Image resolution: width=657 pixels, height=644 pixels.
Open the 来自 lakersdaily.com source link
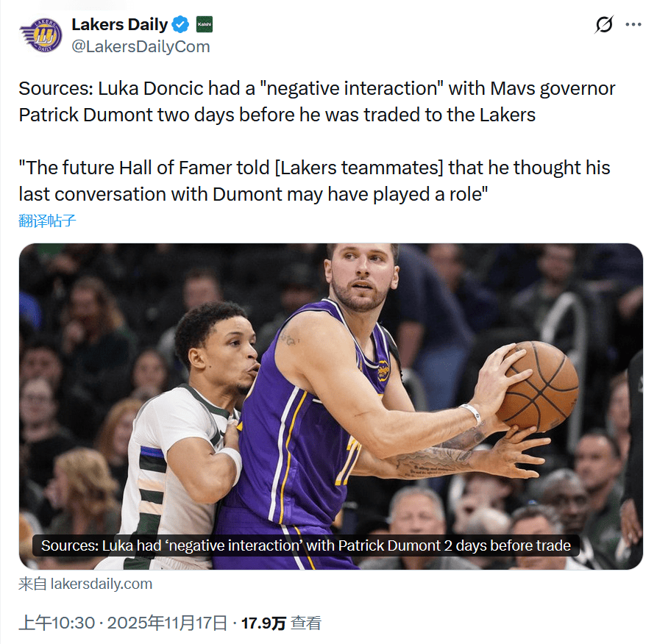85,584
